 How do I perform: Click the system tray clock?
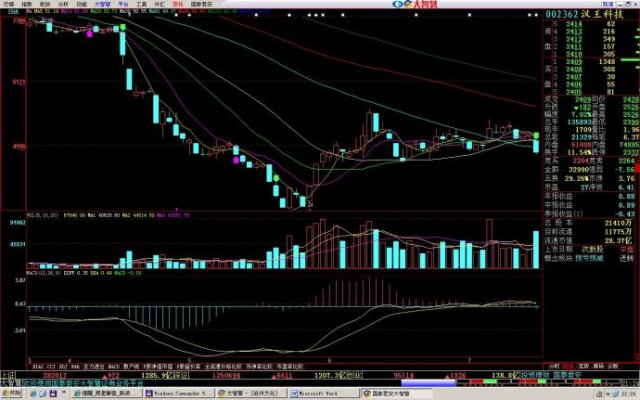click(x=627, y=394)
